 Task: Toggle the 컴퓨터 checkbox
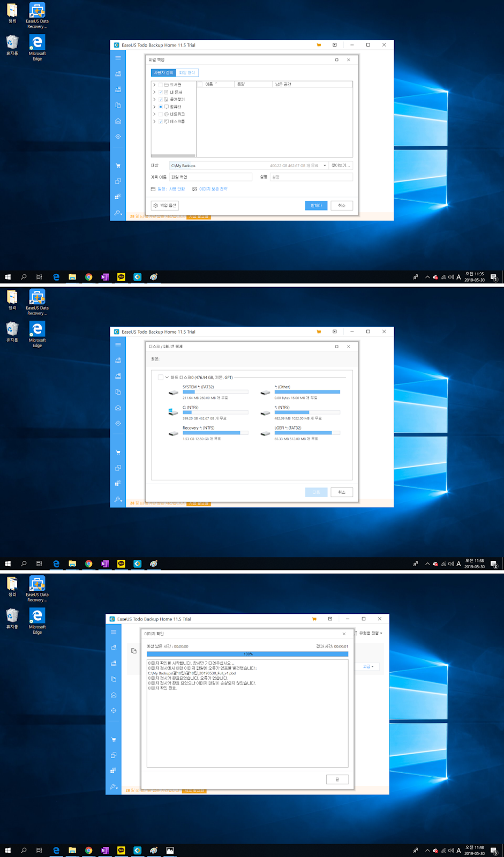pos(161,107)
